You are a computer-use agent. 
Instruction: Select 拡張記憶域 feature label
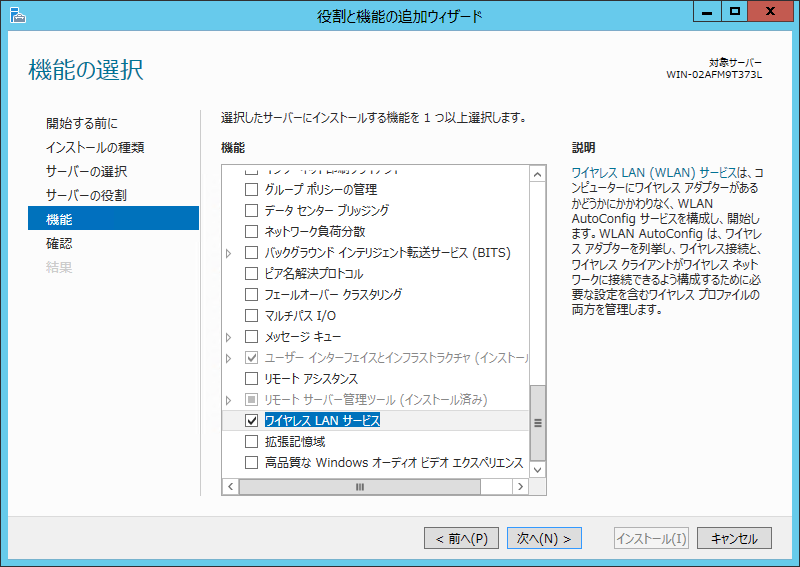click(295, 441)
